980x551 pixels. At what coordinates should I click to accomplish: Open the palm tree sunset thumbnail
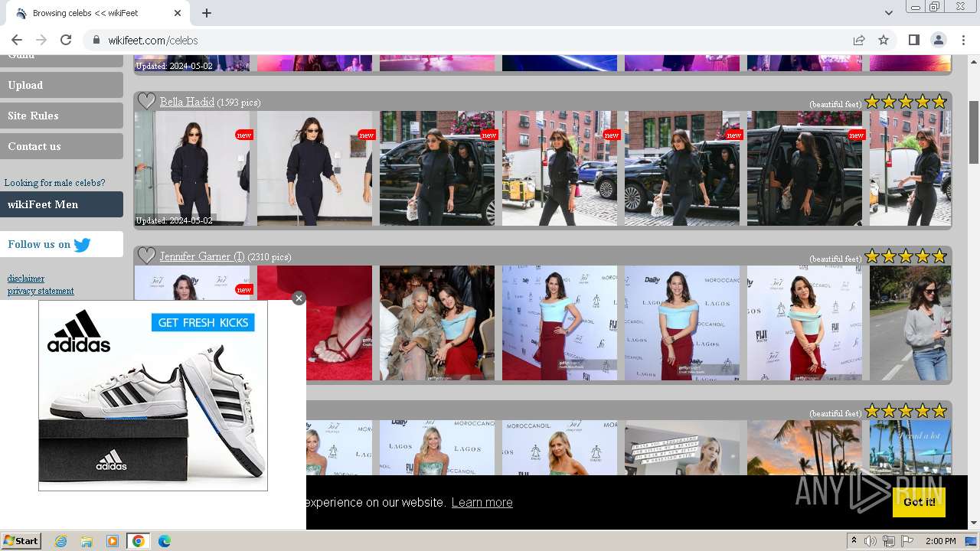pos(805,448)
